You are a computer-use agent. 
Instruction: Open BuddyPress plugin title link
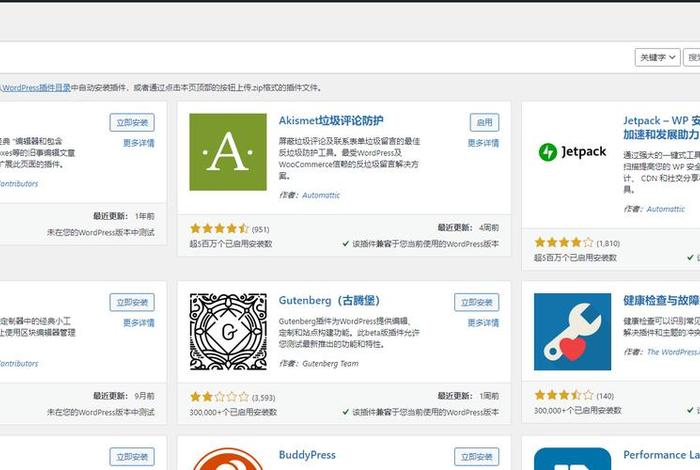point(307,455)
